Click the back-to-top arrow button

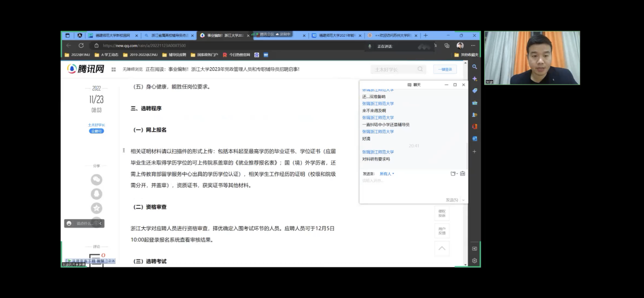[441, 249]
